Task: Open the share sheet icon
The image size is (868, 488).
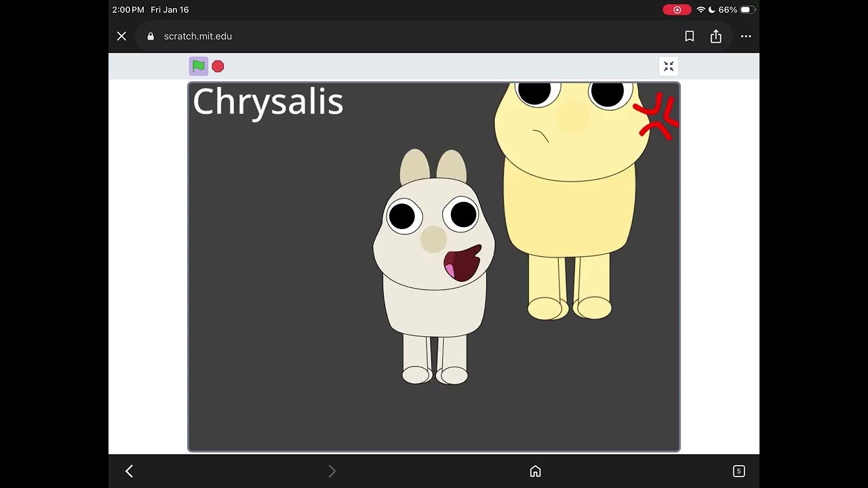Action: 716,36
